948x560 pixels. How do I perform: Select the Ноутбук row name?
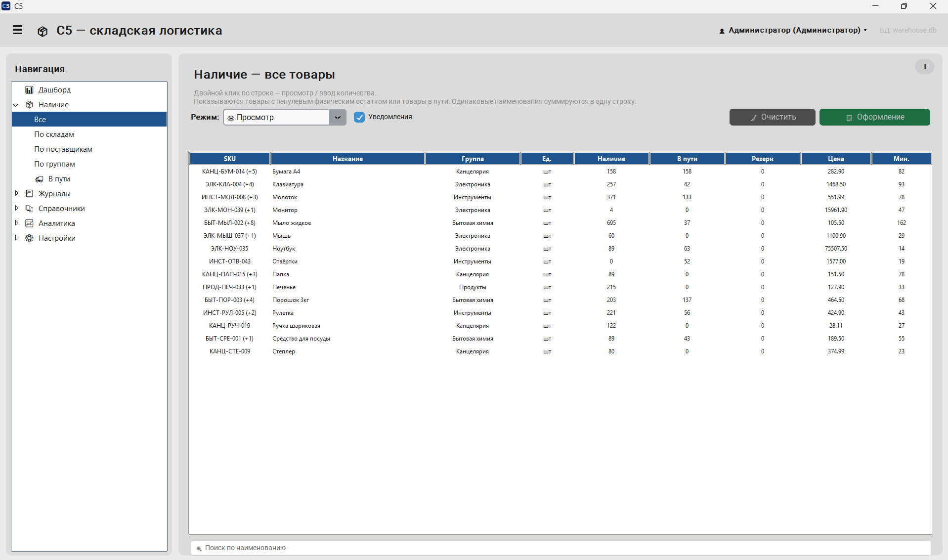coord(284,249)
